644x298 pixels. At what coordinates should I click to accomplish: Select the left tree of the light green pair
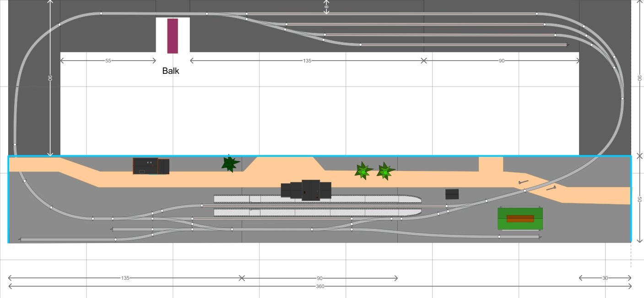pyautogui.click(x=363, y=171)
